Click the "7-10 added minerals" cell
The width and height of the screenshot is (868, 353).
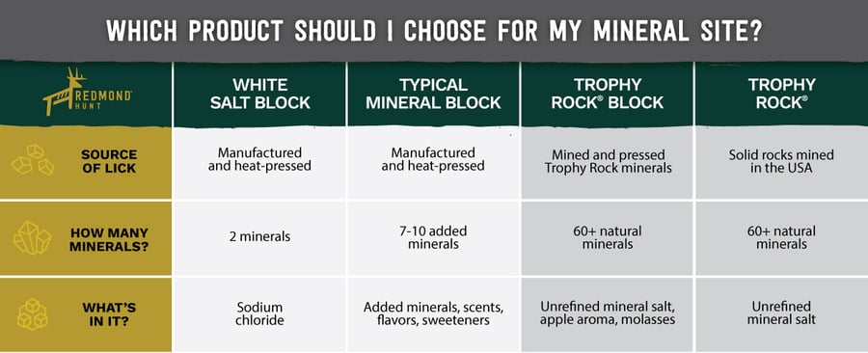pos(433,237)
